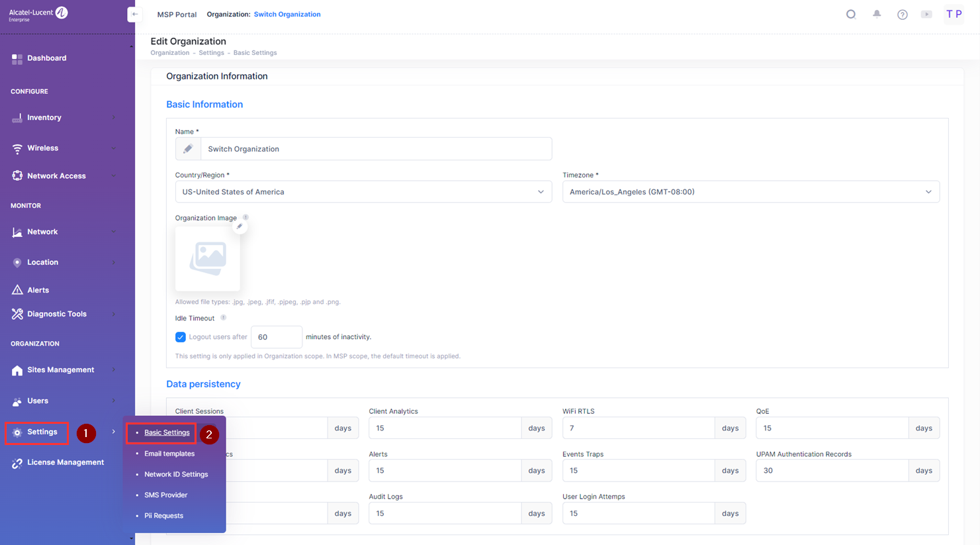Click the Location pin icon
Image resolution: width=980 pixels, height=545 pixels.
click(17, 262)
